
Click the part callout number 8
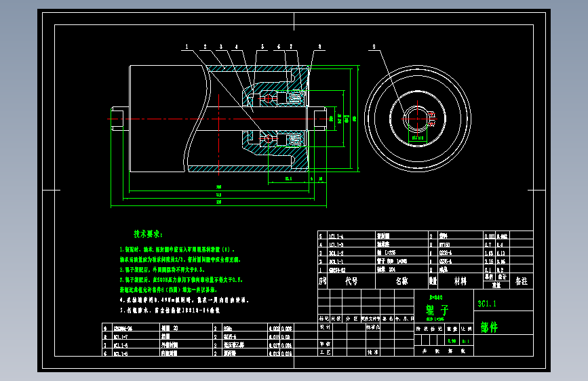(319, 47)
